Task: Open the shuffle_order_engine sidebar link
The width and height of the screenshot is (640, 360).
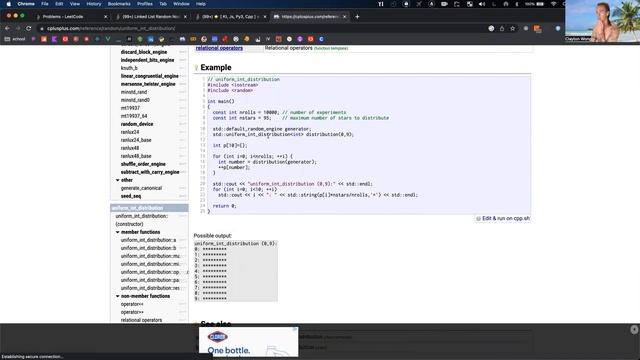Action: 143,164
